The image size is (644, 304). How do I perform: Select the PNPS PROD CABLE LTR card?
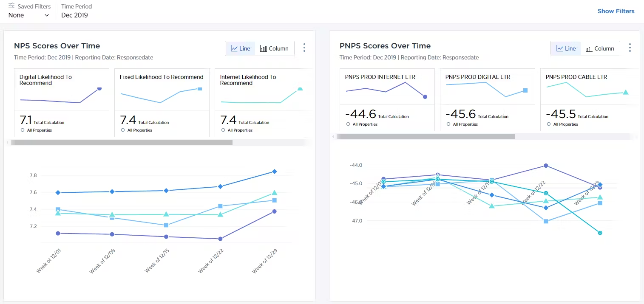coord(589,100)
